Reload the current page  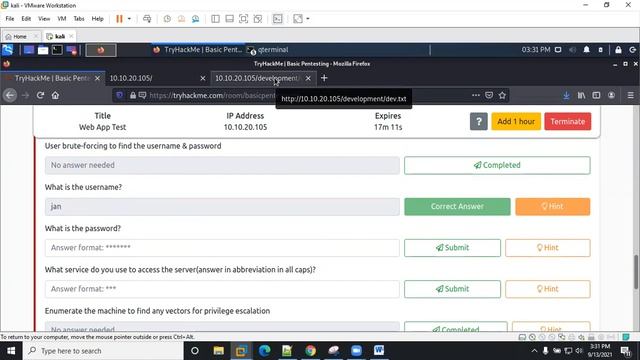click(40, 95)
